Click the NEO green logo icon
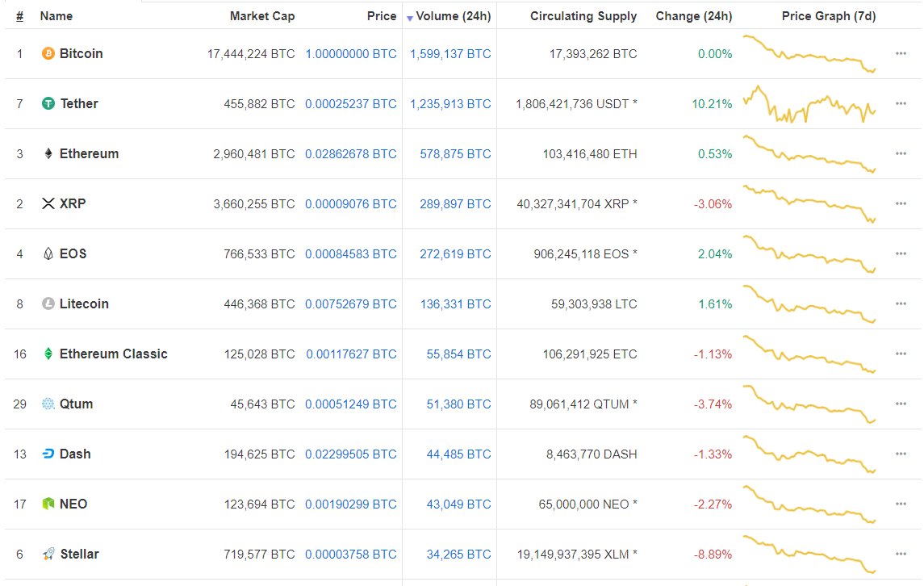 (48, 504)
